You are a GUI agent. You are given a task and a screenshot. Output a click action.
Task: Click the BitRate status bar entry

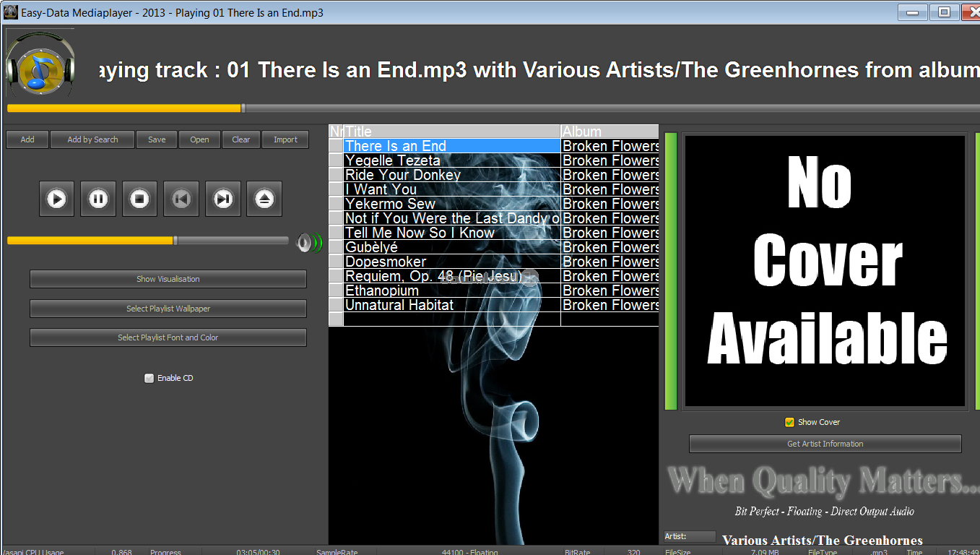[578, 552]
